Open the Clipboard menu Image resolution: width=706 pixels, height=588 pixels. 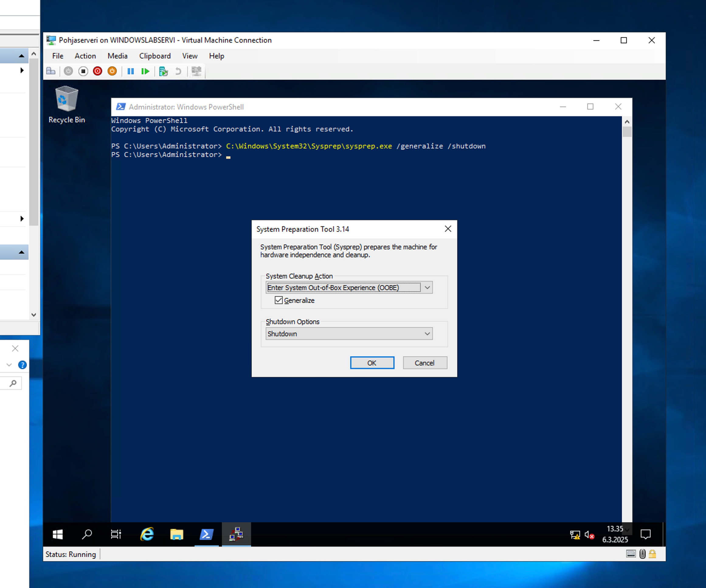(155, 56)
